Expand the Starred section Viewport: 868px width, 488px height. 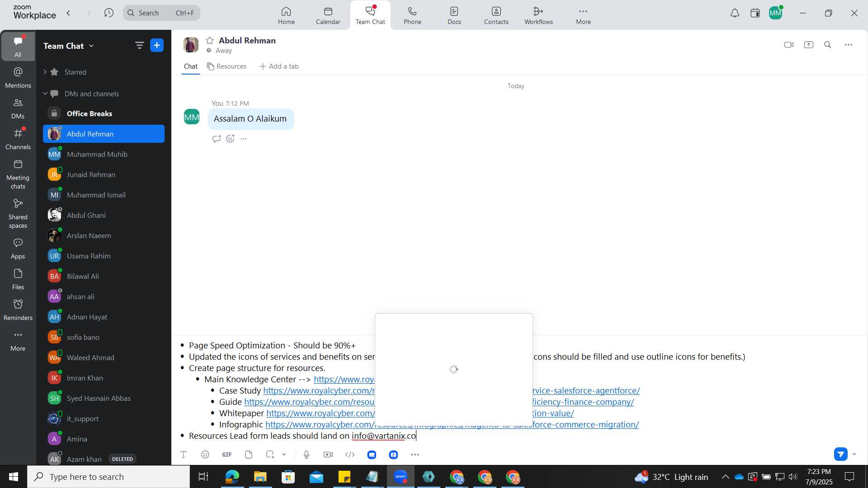point(45,72)
